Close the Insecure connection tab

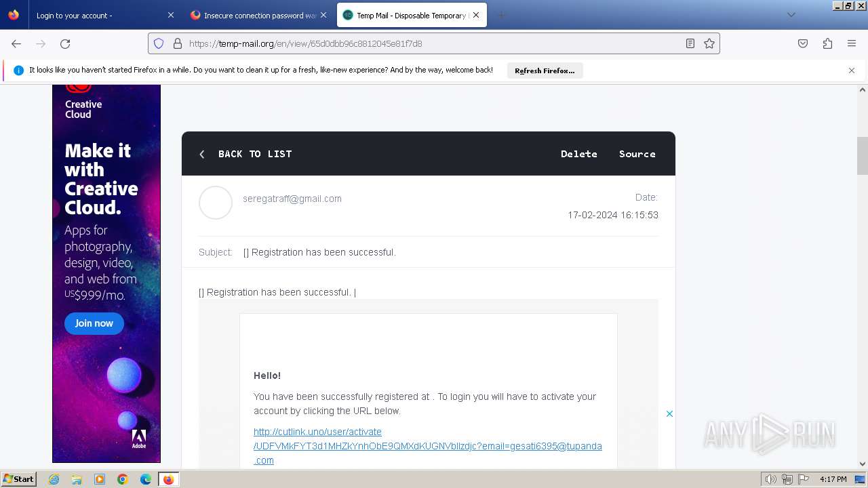point(323,15)
